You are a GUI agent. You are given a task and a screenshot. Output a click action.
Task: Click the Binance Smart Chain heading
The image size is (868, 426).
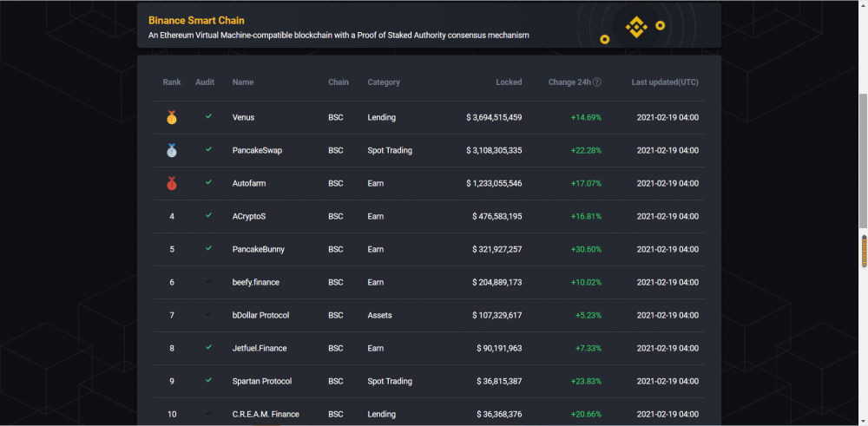pos(196,21)
